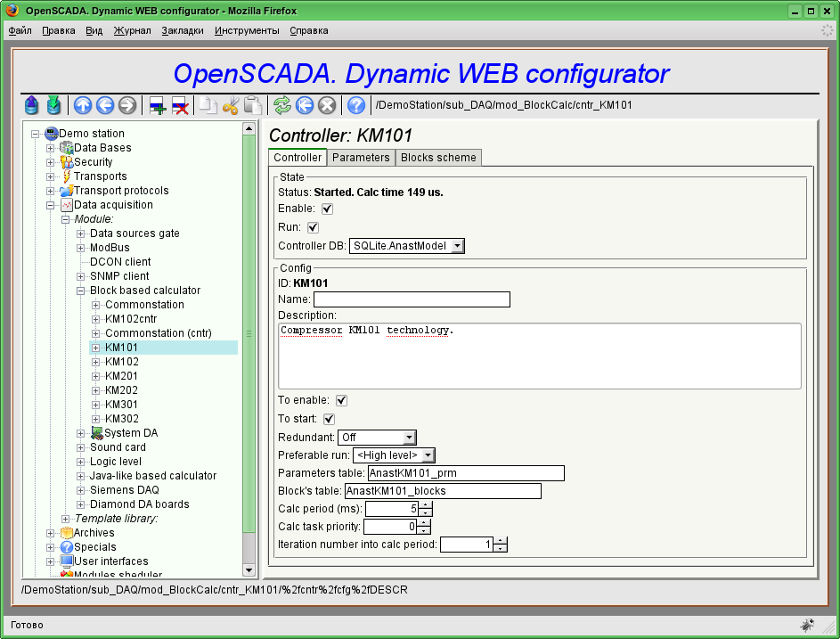Open the Redundant dropdown
This screenshot has width=840, height=639.
pyautogui.click(x=377, y=438)
